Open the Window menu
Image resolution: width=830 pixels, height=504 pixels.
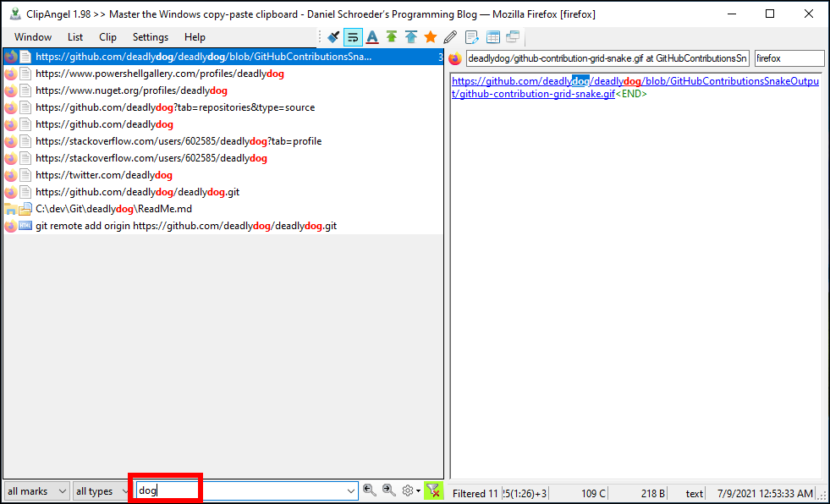[33, 37]
